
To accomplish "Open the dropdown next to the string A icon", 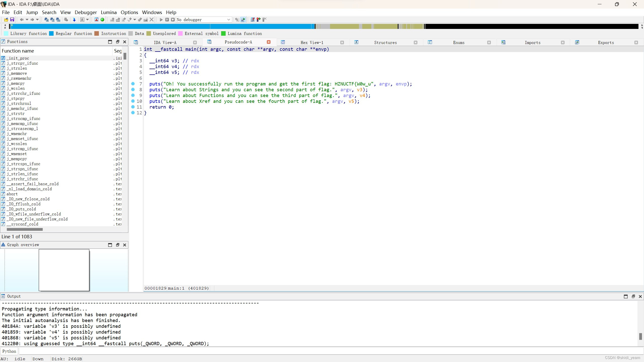I will point(87,19).
